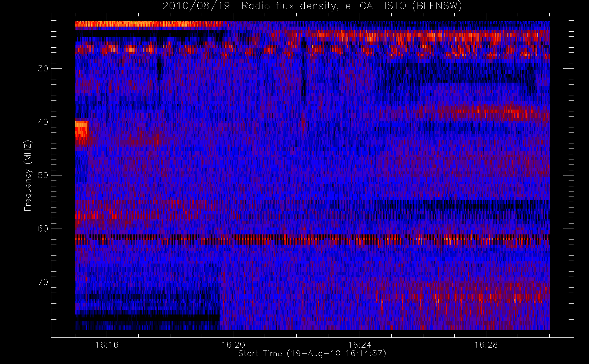Click the 'Start Time (19-Aug-10 16:14:37)' axis label

pyautogui.click(x=312, y=353)
